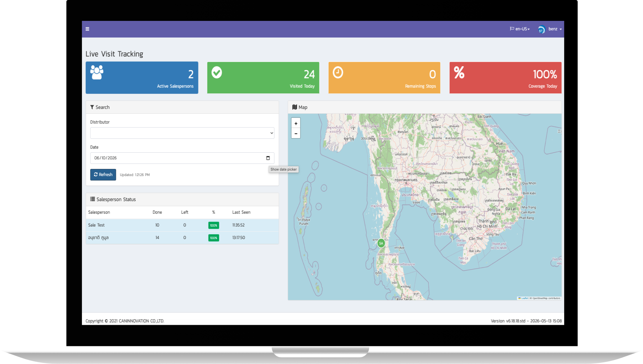
Task: Open the calendar date picker icon
Action: [x=268, y=158]
